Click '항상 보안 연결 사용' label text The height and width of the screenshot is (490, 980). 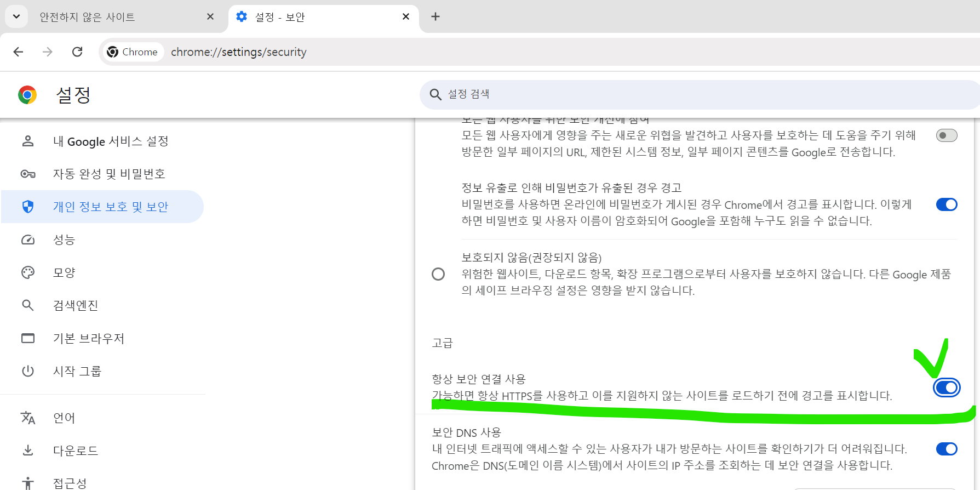click(x=479, y=379)
